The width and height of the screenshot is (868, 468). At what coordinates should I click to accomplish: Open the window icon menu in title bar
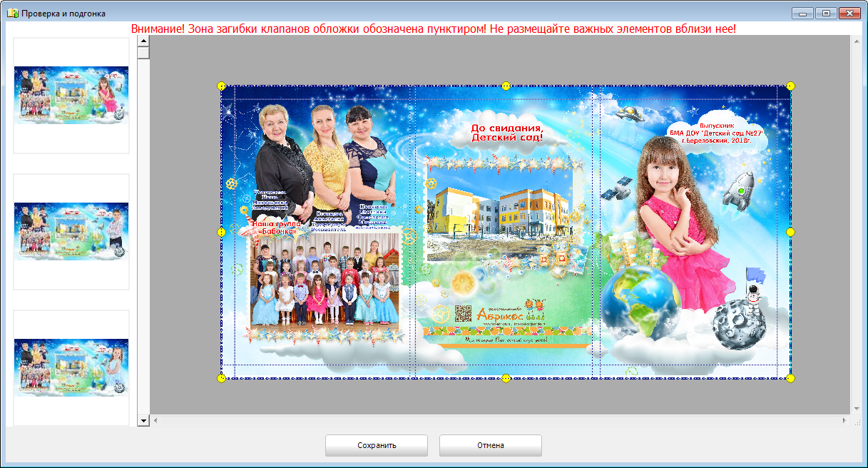11,13
